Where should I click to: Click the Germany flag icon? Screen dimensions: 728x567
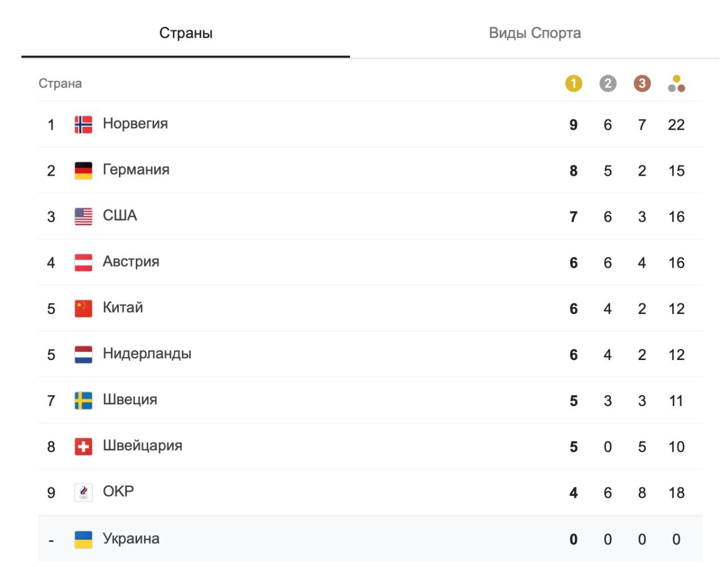coord(84,171)
